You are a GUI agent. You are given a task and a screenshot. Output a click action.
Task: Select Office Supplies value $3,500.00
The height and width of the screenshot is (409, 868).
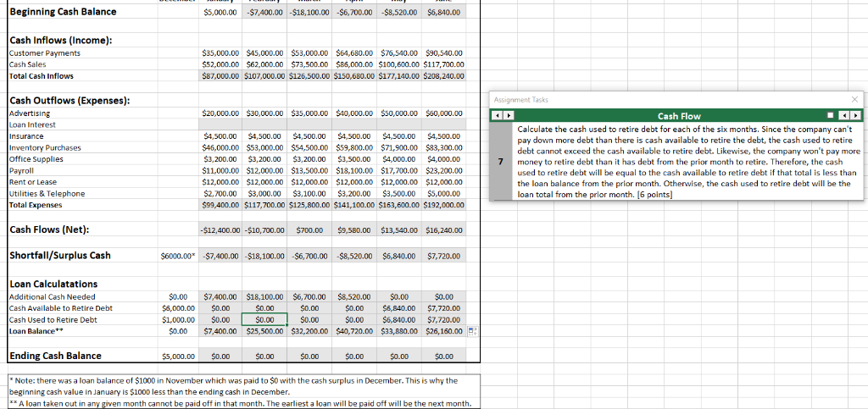[x=355, y=159]
